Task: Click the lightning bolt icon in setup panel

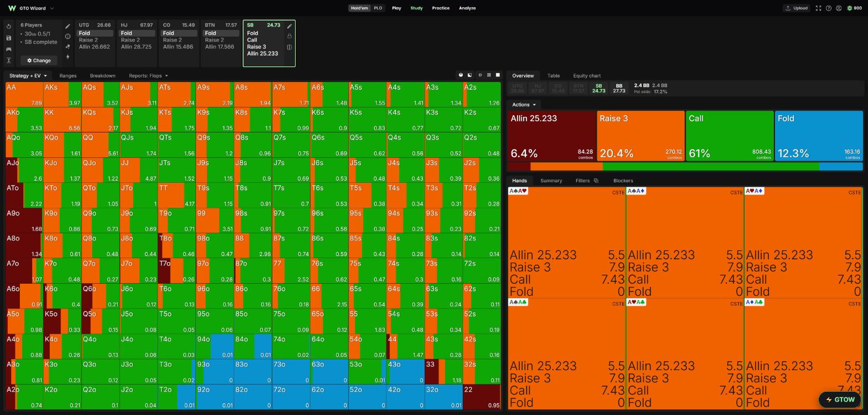Action: pyautogui.click(x=68, y=57)
